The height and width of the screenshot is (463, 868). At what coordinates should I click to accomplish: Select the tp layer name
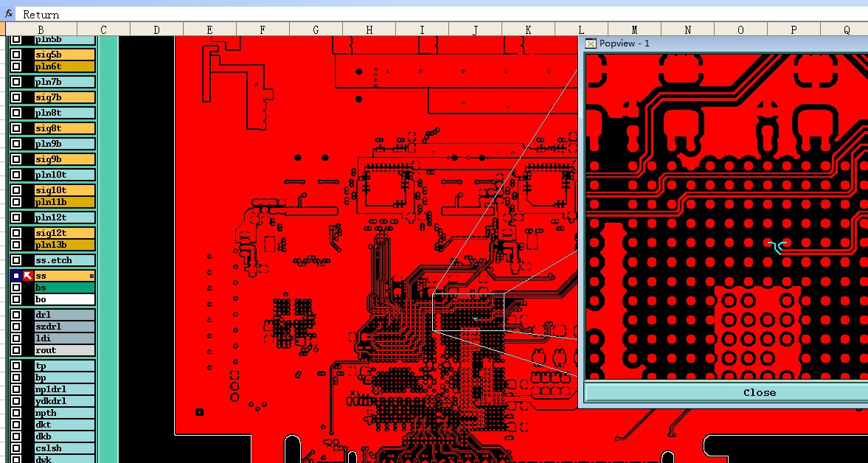pyautogui.click(x=64, y=366)
